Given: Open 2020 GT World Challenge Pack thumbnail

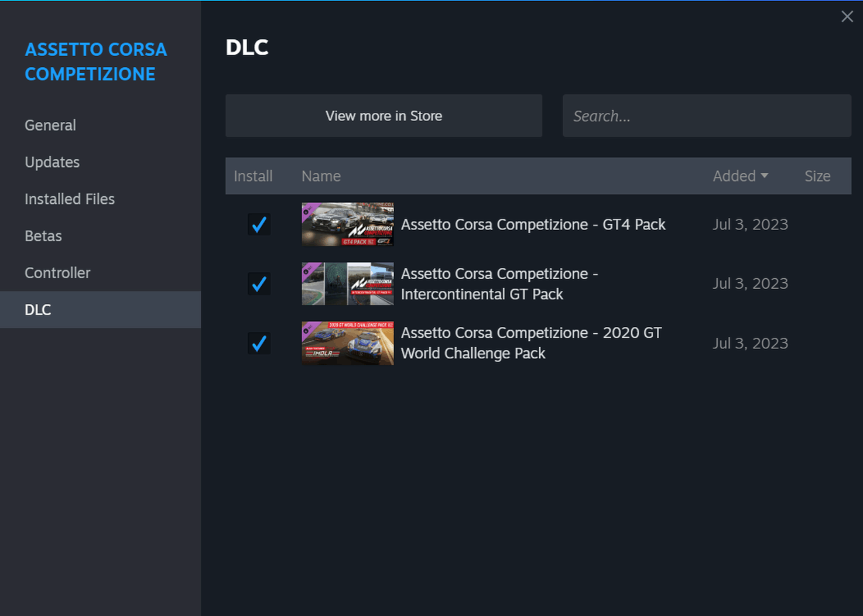Looking at the screenshot, I should point(348,343).
